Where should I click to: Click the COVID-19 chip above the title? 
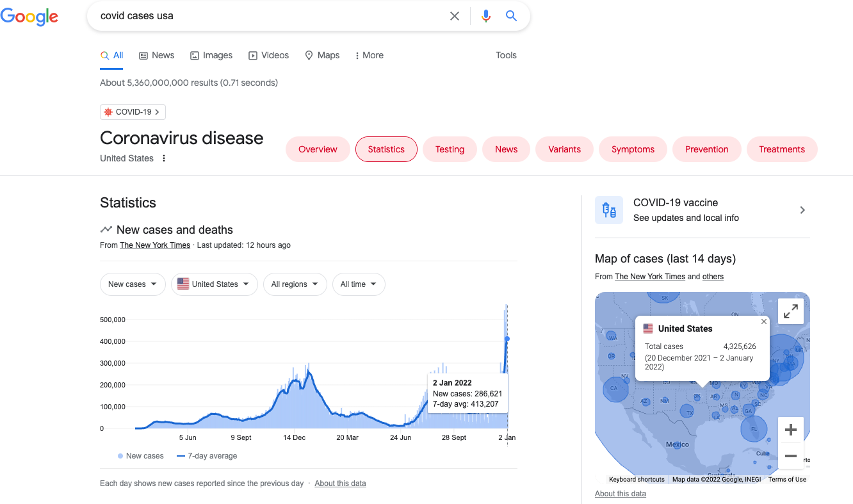click(x=133, y=112)
